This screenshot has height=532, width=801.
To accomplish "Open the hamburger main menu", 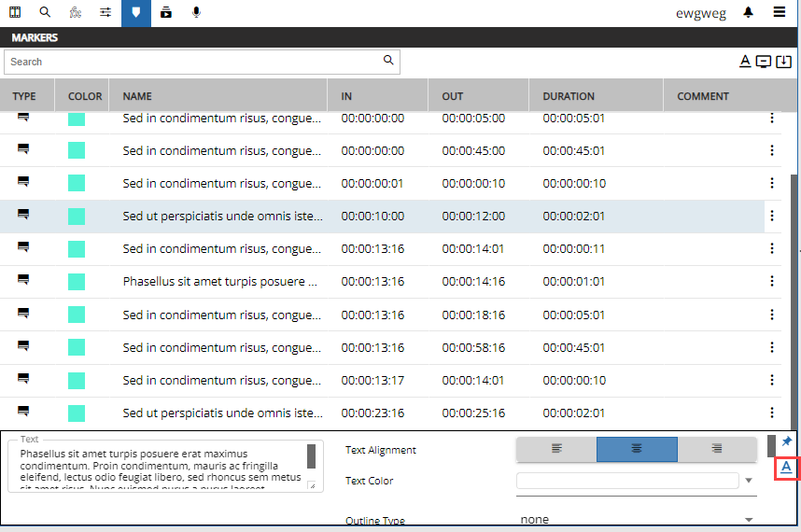I will (780, 13).
